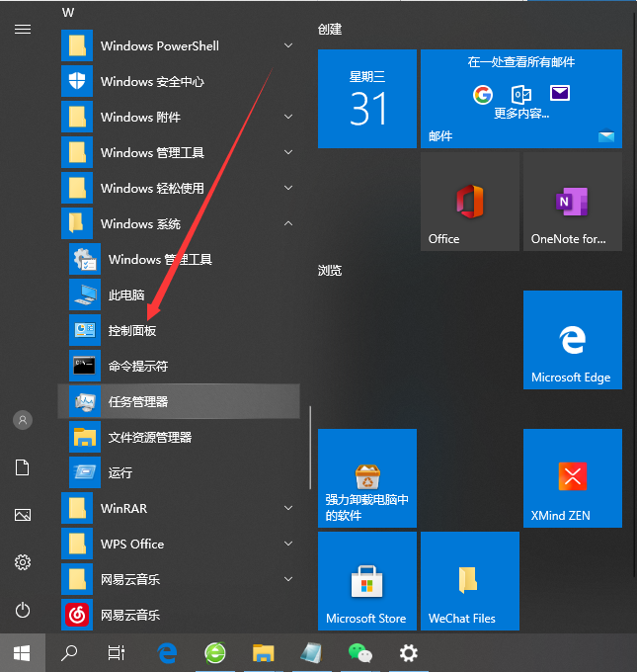Open the Power options button
This screenshot has width=637, height=672.
[22, 610]
